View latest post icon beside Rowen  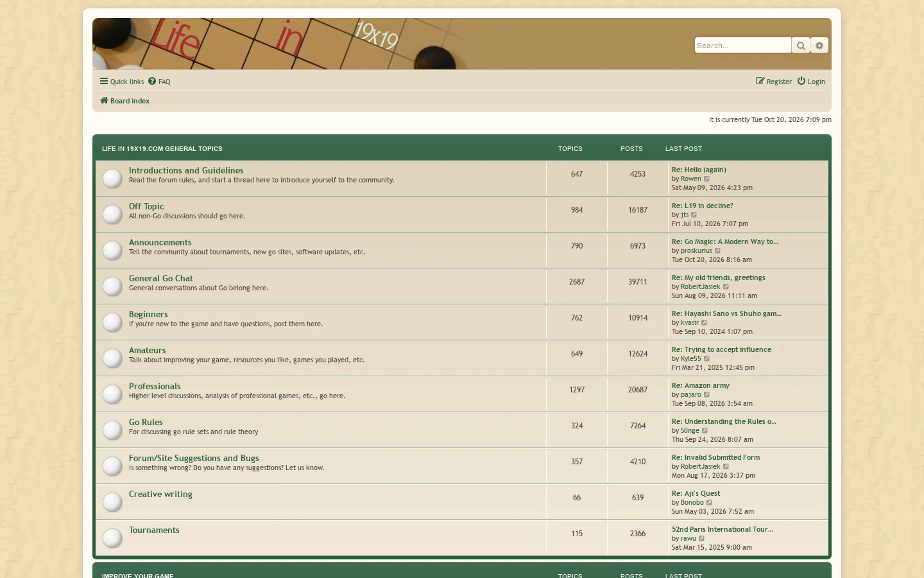(x=707, y=179)
